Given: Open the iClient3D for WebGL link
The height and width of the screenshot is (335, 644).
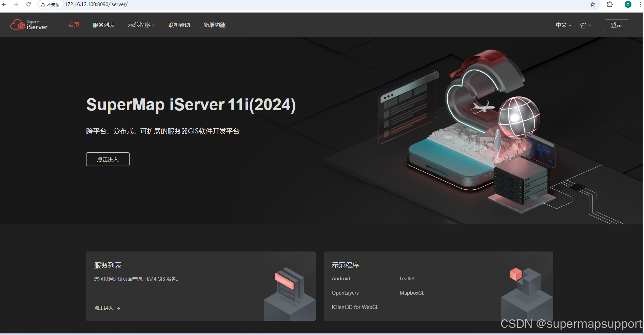Looking at the screenshot, I should (355, 306).
